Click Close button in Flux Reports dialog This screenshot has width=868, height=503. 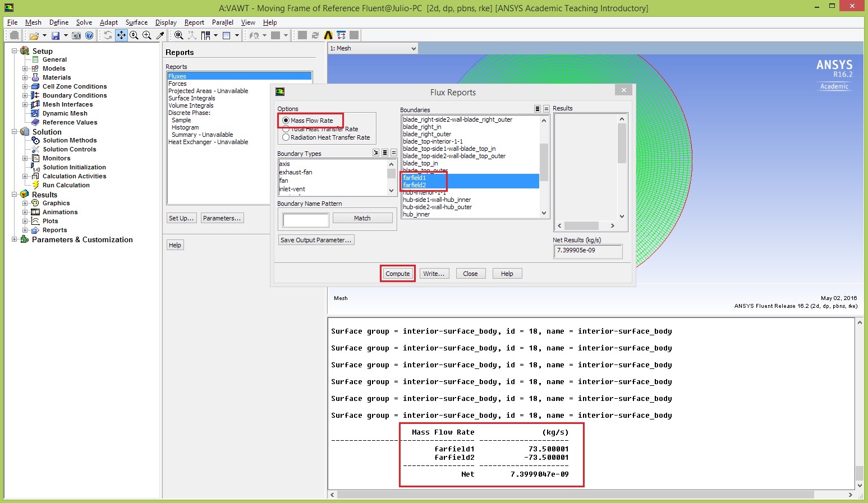[470, 274]
